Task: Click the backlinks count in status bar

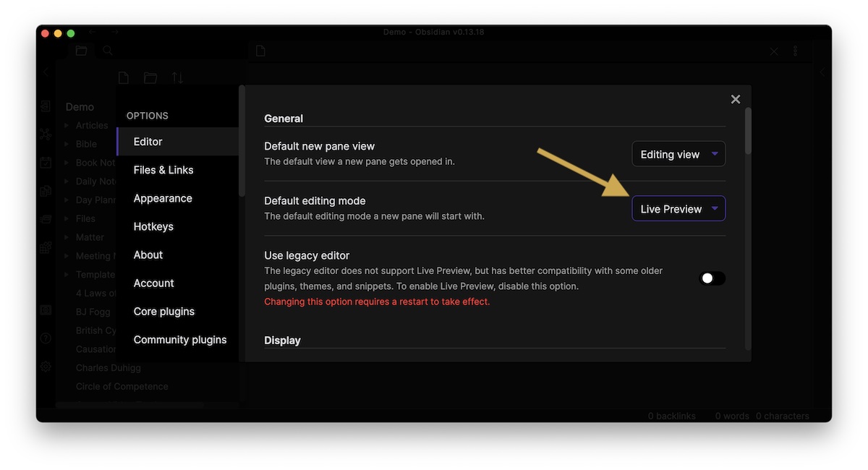Action: pos(672,416)
